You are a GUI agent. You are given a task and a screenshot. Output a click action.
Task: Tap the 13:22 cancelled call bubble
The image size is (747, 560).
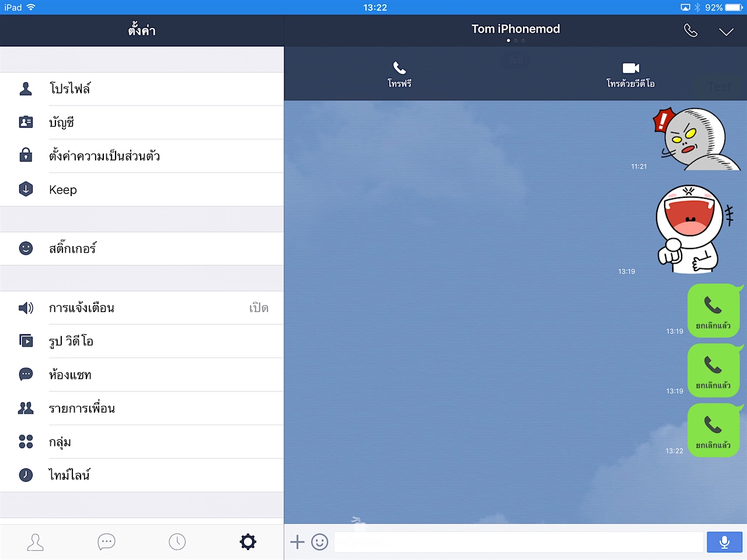pos(713,430)
